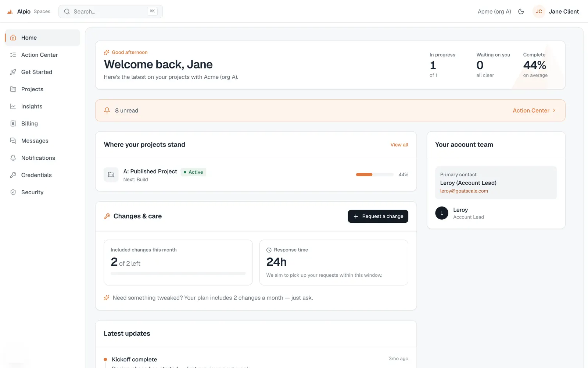Go to the Billing page
The height and width of the screenshot is (368, 588).
[x=42, y=124]
